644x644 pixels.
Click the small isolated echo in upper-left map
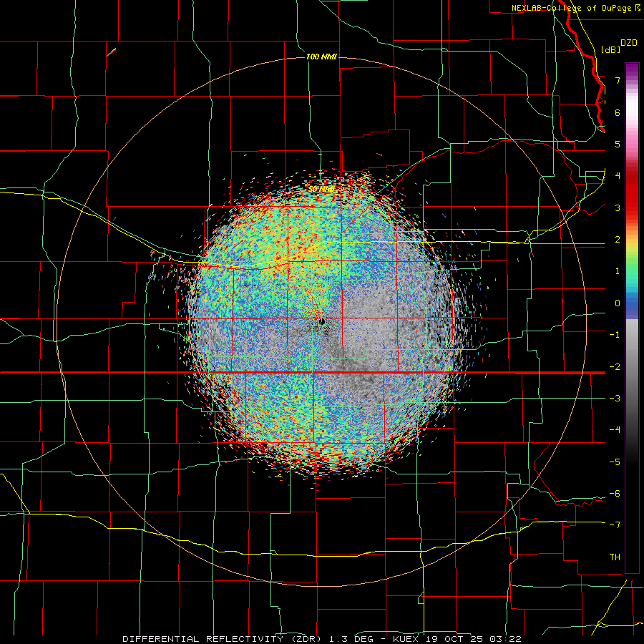tap(112, 52)
